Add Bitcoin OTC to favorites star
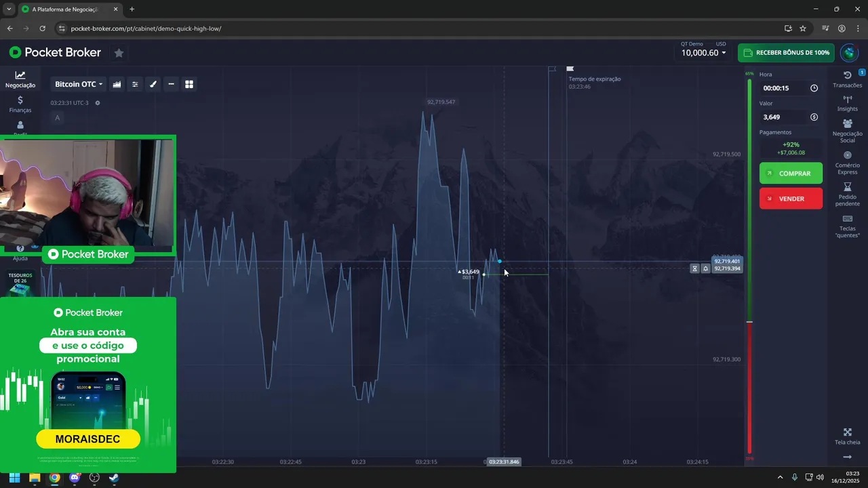868x488 pixels. coord(119,53)
